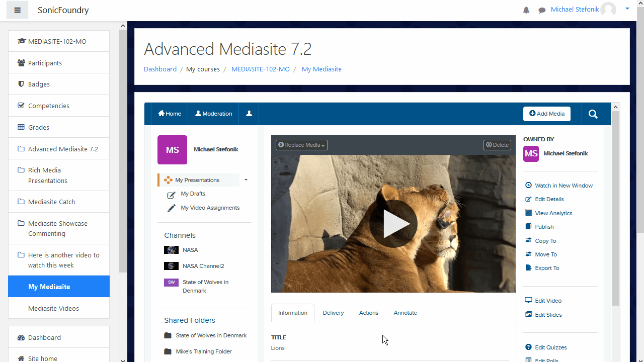Switch to the Delivery tab

pos(333,313)
